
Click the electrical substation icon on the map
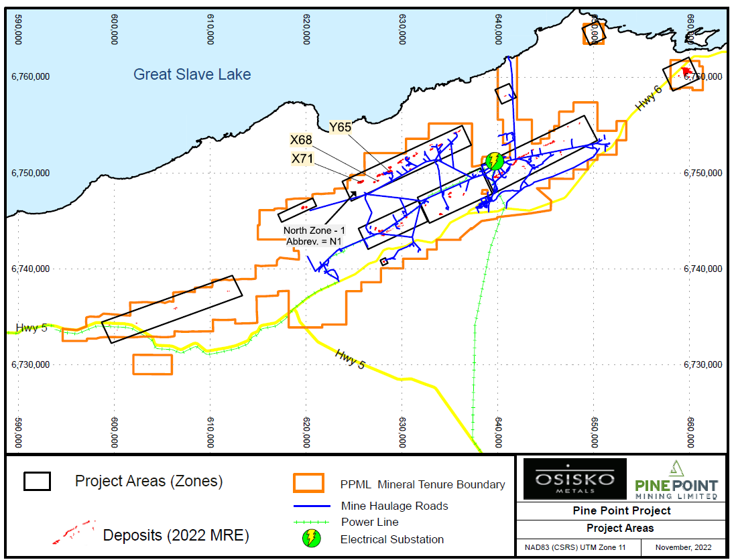click(x=494, y=161)
